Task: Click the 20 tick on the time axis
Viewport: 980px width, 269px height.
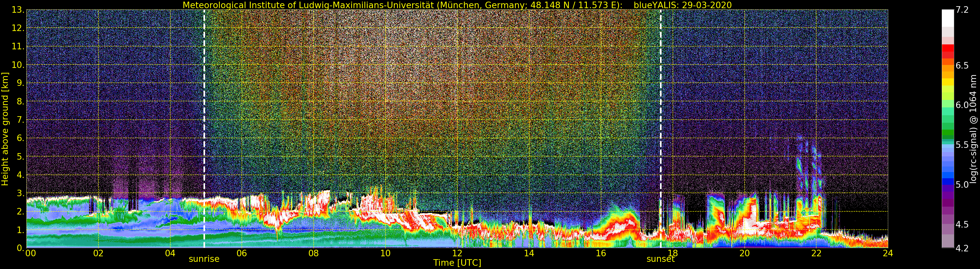Action: pos(745,253)
